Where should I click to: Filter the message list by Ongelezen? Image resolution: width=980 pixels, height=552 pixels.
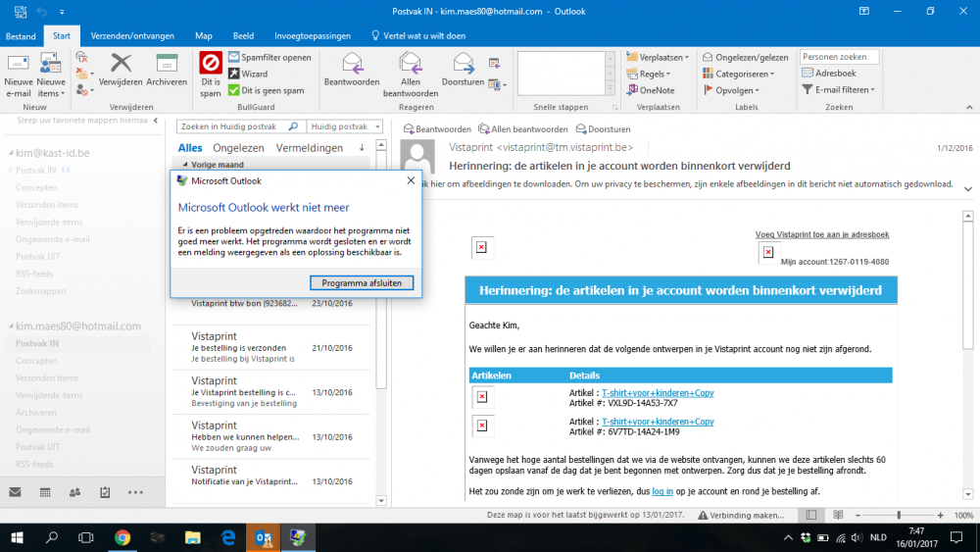[x=238, y=148]
